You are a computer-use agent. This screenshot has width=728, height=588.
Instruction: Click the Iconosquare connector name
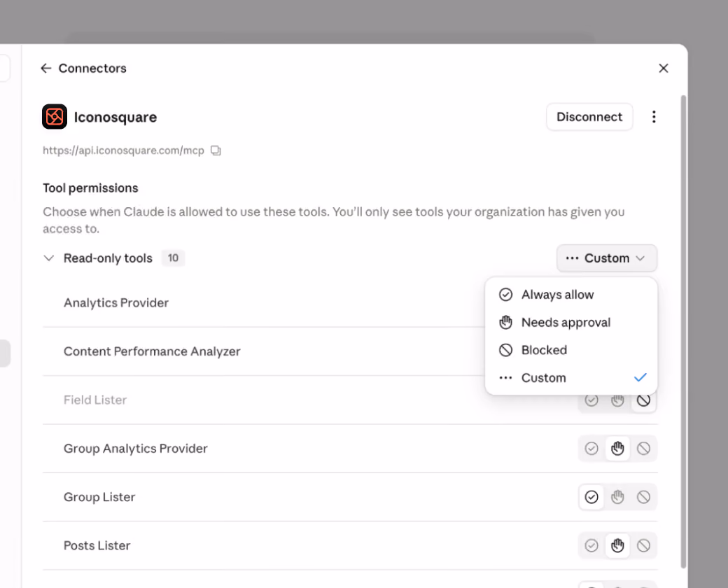point(115,117)
